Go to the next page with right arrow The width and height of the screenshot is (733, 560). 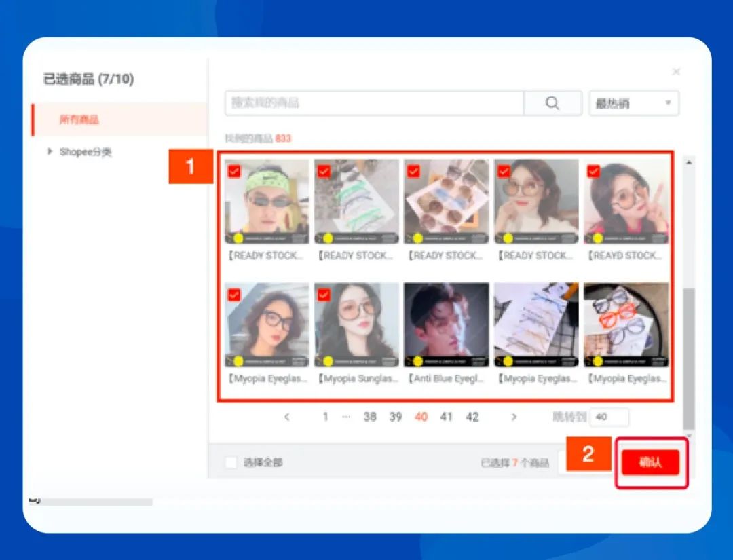pyautogui.click(x=514, y=417)
